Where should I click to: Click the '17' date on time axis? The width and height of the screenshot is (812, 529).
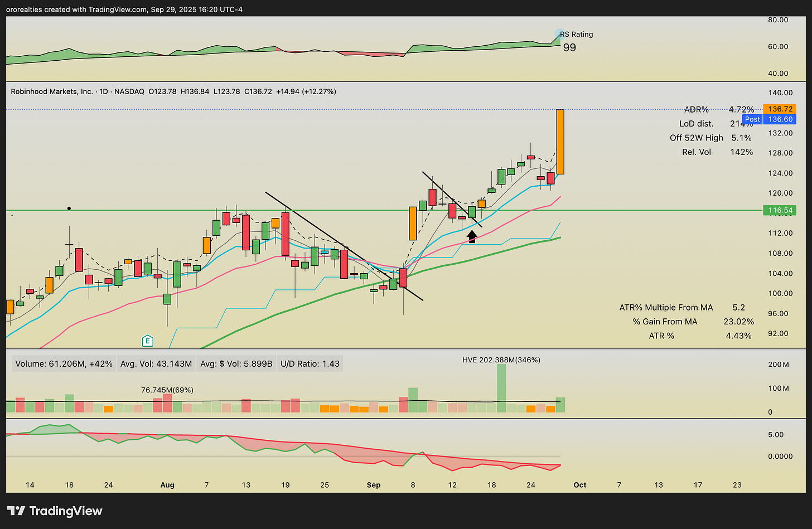point(698,485)
